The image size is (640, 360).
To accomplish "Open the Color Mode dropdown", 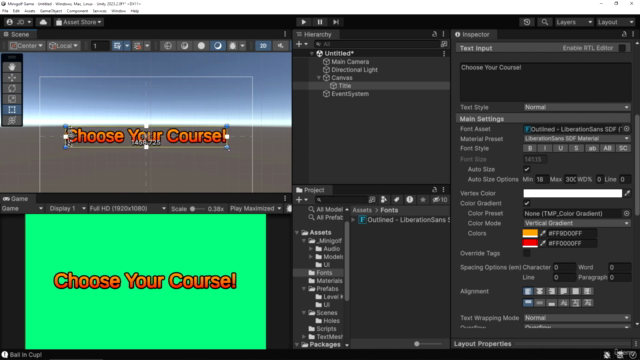I will (577, 223).
